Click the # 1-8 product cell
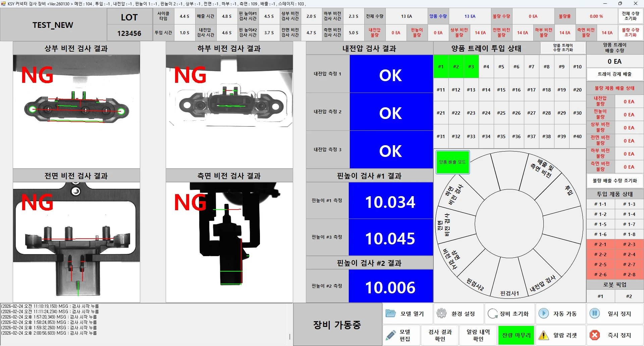The width and height of the screenshot is (644, 346). click(629, 234)
